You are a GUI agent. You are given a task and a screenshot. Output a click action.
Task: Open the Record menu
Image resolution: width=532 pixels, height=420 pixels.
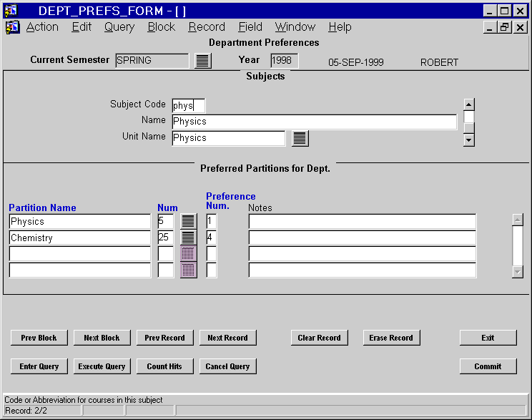point(207,26)
